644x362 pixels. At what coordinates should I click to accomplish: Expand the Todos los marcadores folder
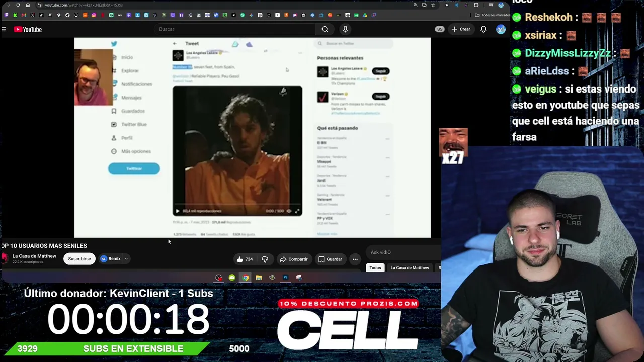tap(492, 15)
